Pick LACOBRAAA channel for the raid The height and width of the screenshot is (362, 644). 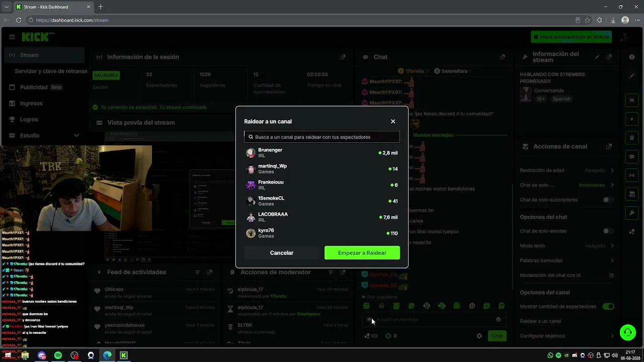(322, 217)
